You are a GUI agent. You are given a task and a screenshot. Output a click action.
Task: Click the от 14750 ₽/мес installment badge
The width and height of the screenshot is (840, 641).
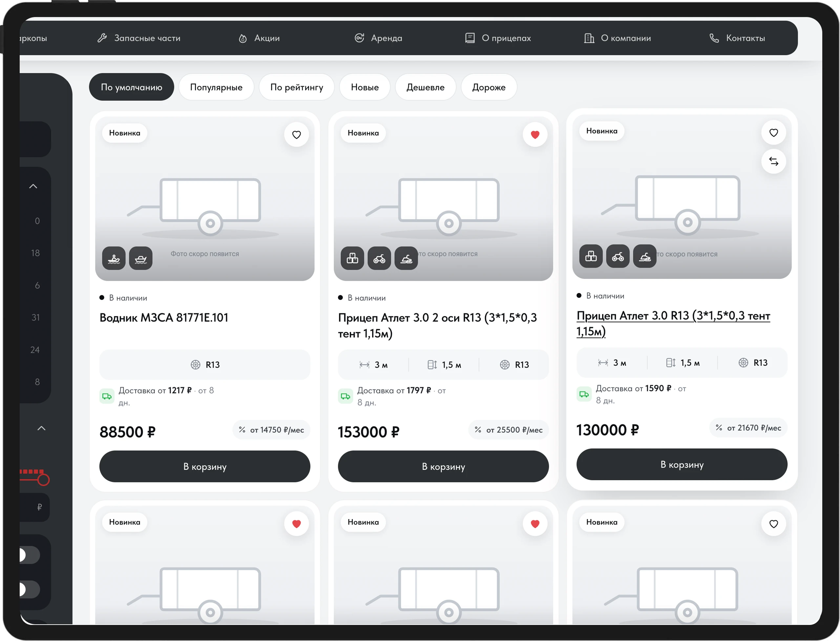click(x=271, y=430)
